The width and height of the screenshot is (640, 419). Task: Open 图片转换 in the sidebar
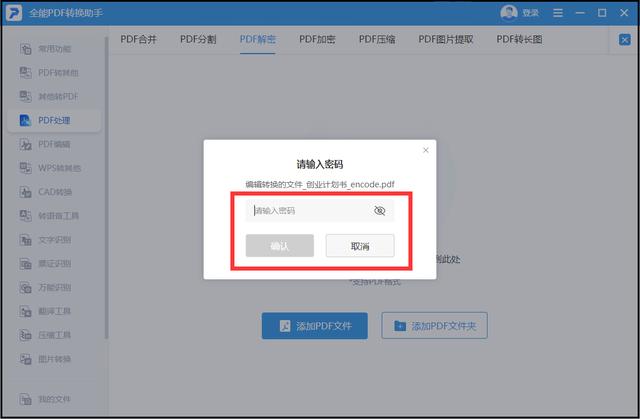54,359
